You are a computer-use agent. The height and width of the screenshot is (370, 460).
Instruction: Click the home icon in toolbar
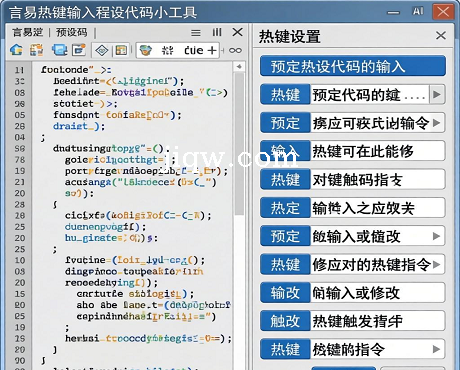[16, 50]
